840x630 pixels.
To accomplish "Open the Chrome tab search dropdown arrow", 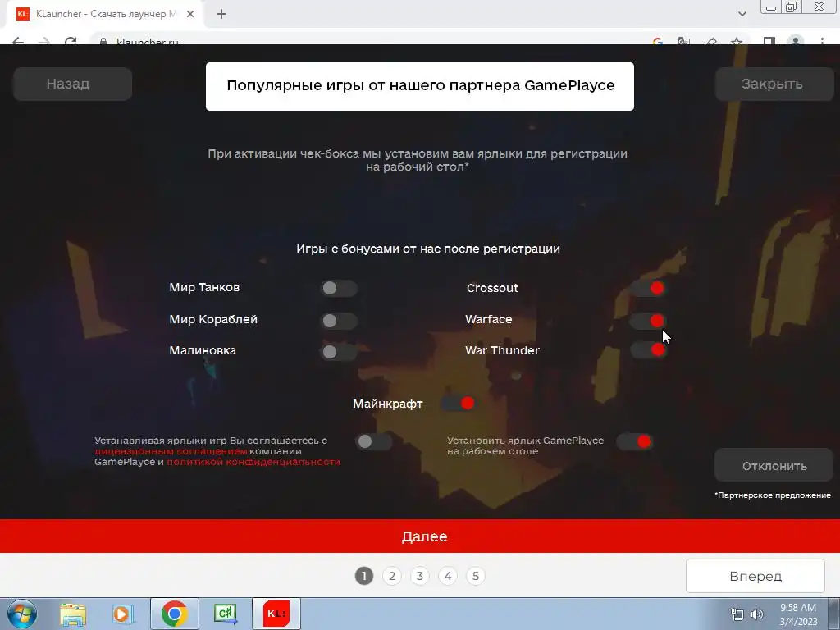I will point(742,14).
